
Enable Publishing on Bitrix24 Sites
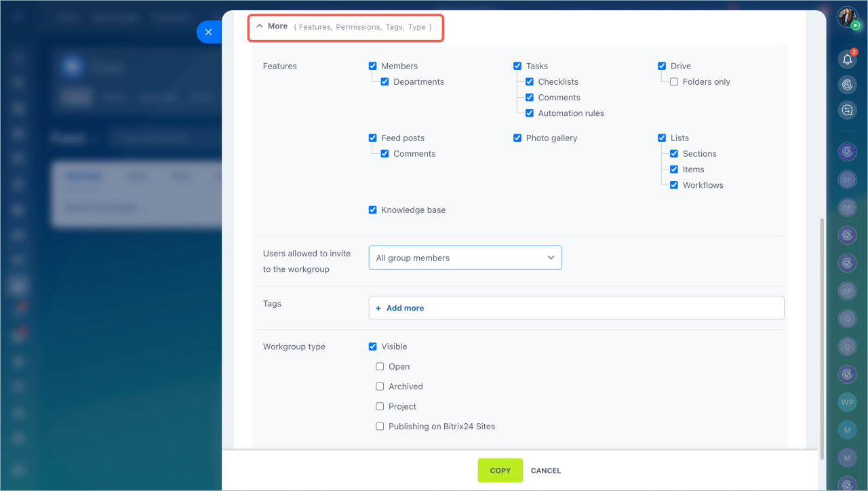(380, 427)
